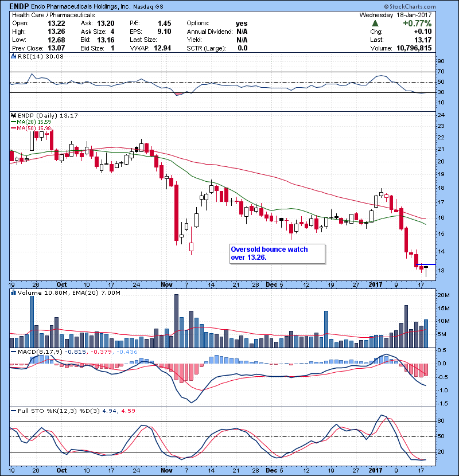Select the Prev Close value 13.07
This screenshot has width=459, height=476.
56,48
